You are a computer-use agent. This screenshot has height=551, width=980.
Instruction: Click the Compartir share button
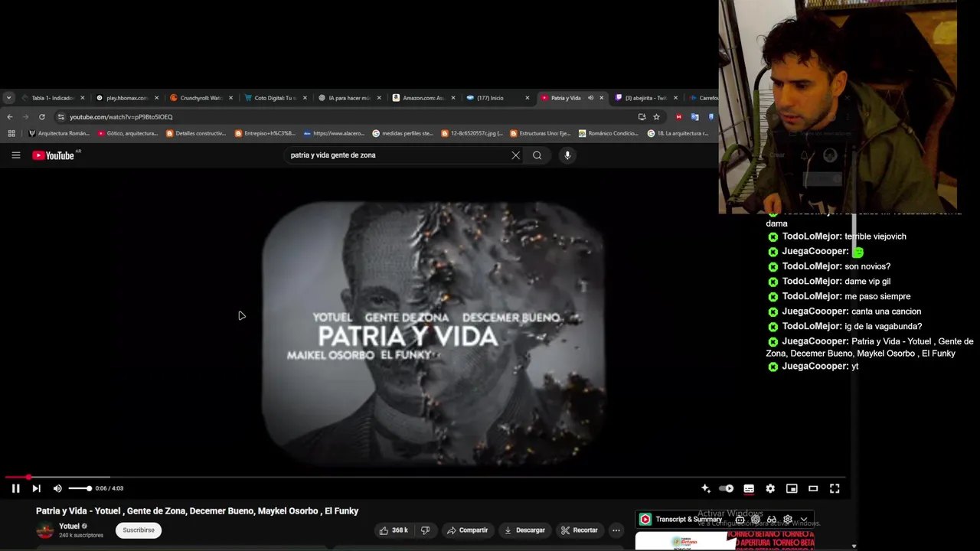click(467, 530)
